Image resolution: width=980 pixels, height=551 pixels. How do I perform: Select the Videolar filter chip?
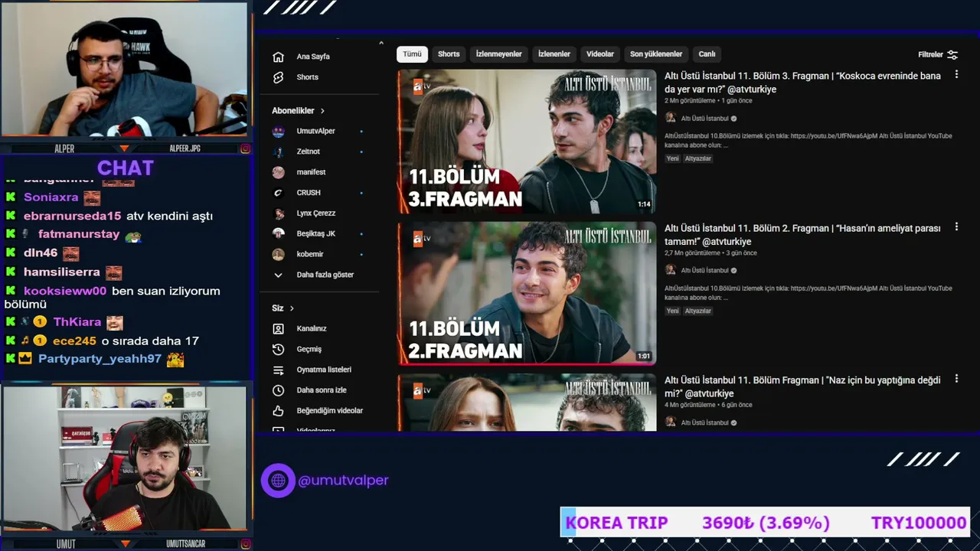[600, 54]
